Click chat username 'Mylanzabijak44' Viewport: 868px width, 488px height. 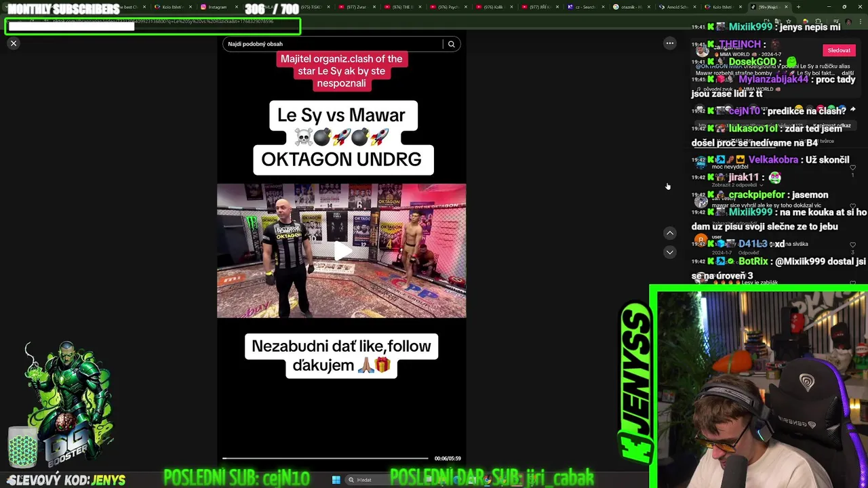pos(773,79)
